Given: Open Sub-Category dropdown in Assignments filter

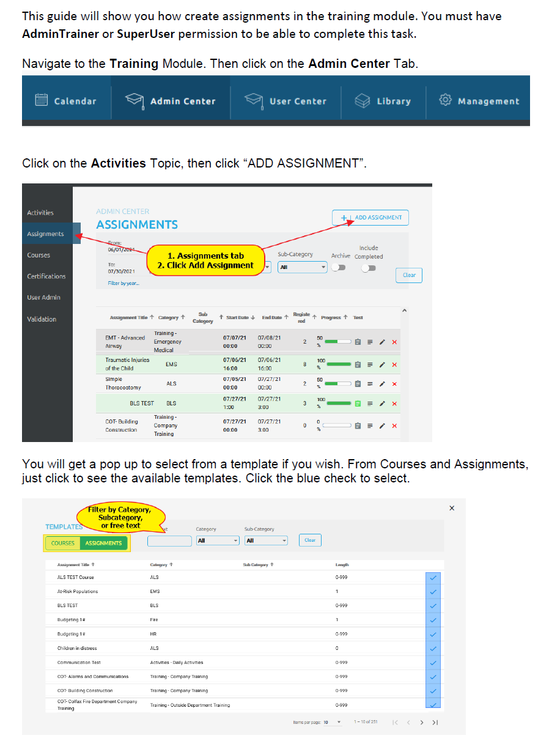Looking at the screenshot, I should click(x=303, y=267).
